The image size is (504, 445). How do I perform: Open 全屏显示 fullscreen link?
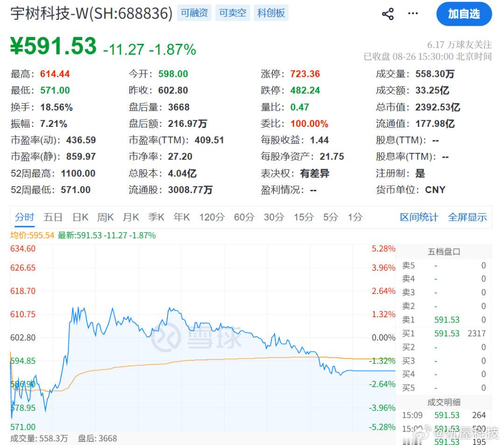tap(467, 217)
